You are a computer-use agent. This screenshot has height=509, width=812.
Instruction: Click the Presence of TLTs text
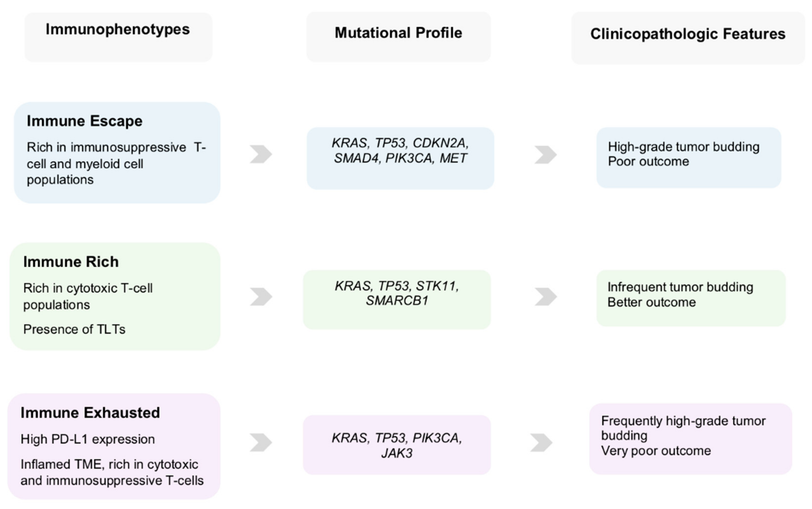74,329
